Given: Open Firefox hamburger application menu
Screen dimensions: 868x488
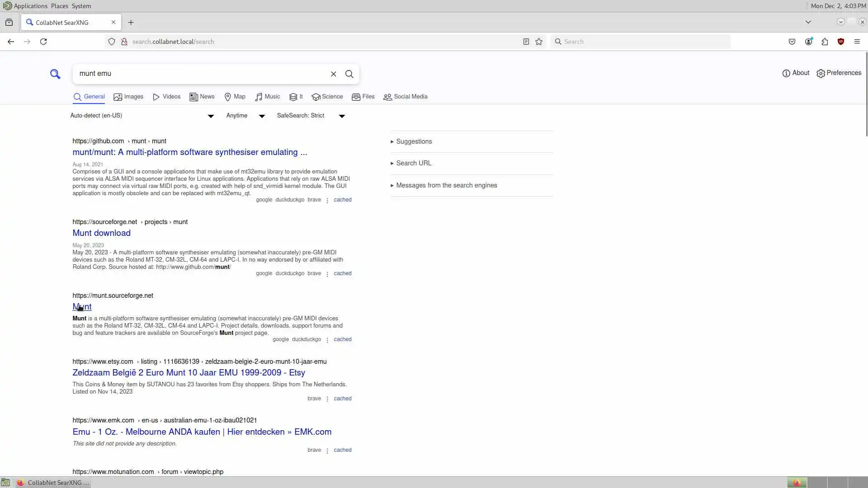Looking at the screenshot, I should [857, 42].
